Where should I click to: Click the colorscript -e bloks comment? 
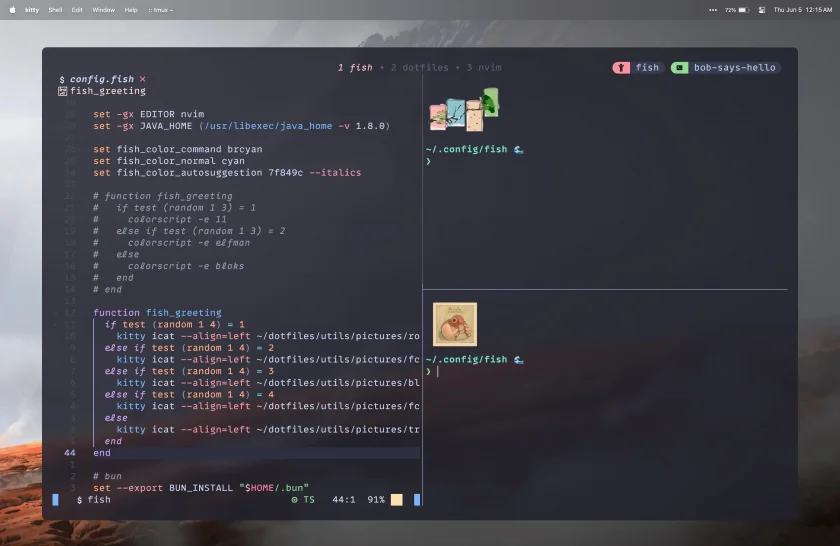(x=169, y=266)
